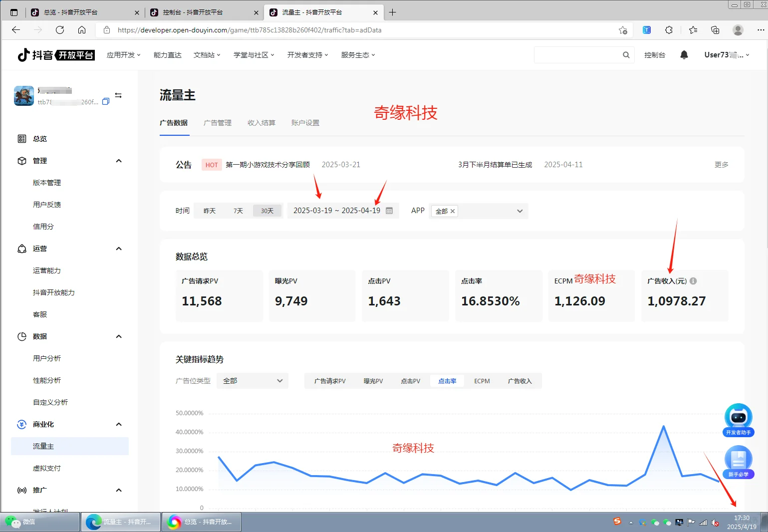Open the APP selection dropdown

(519, 211)
